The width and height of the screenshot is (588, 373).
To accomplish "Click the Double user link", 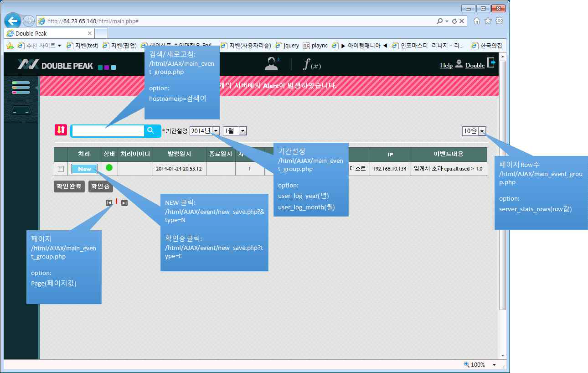I will point(475,65).
